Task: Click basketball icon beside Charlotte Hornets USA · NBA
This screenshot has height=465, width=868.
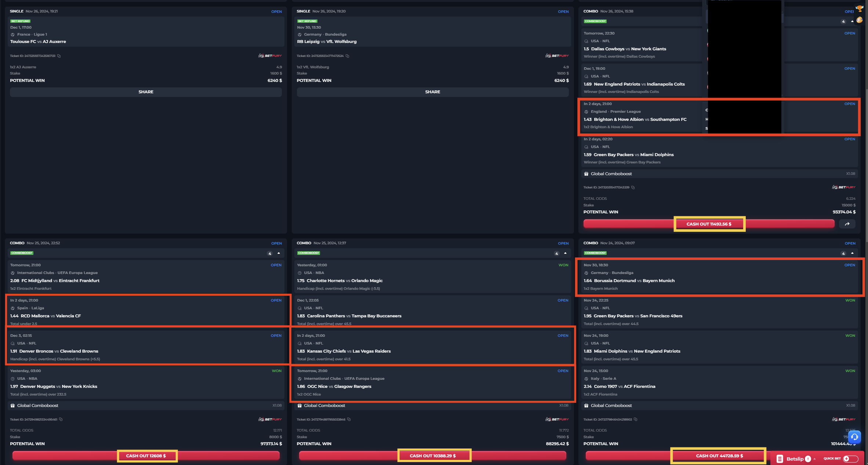Action: click(299, 273)
